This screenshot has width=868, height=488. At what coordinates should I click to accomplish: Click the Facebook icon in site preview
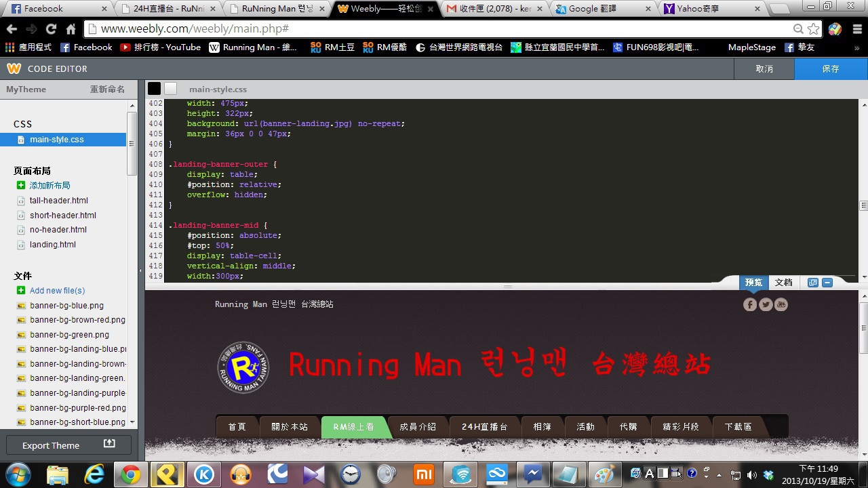[750, 304]
